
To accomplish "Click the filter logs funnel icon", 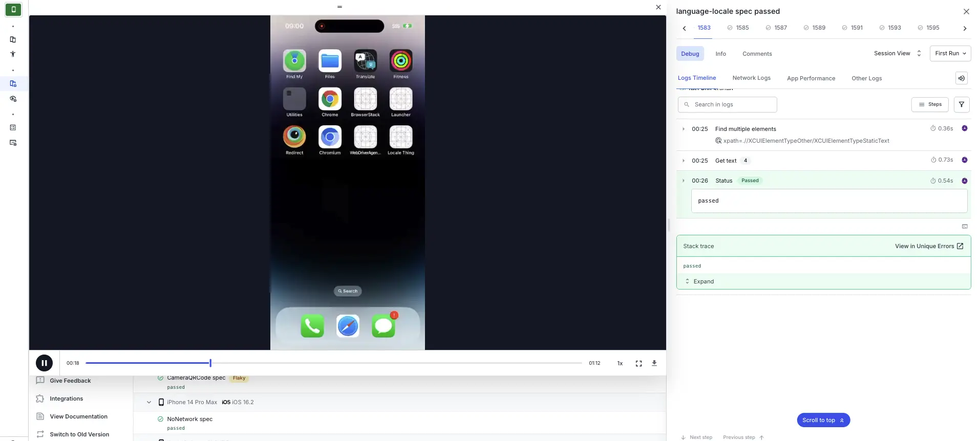I will 961,104.
